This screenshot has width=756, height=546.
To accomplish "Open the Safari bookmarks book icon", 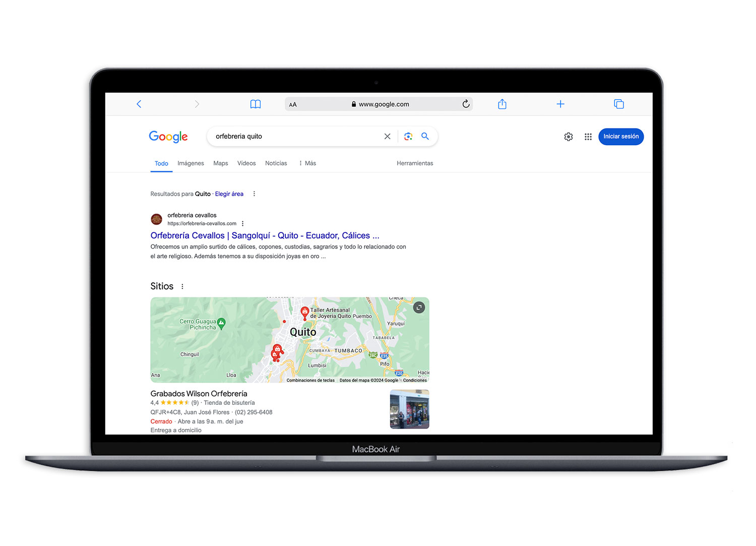I will [x=256, y=104].
